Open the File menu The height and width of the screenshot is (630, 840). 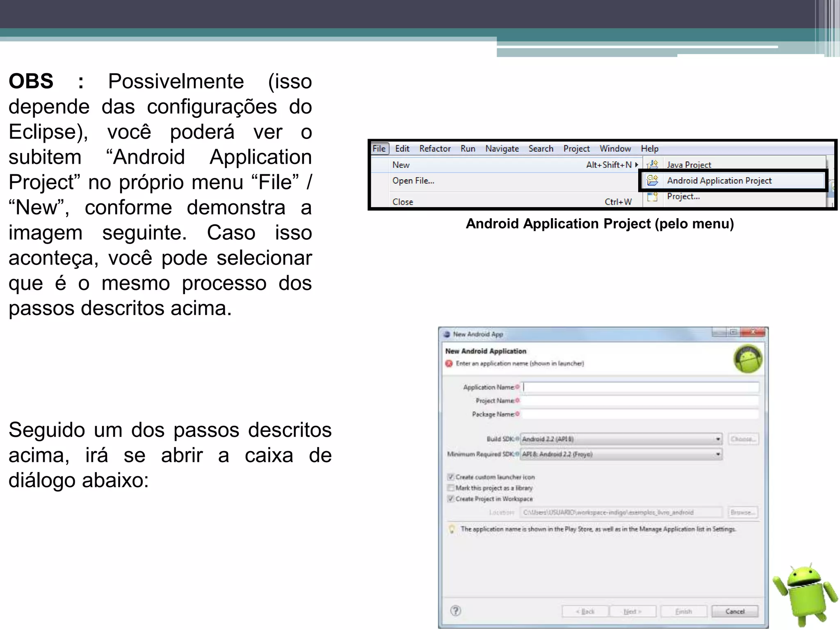coord(379,148)
